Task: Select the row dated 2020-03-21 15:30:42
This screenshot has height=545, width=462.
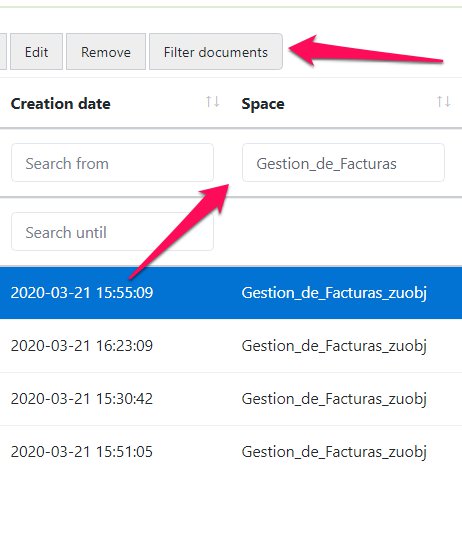Action: [231, 399]
